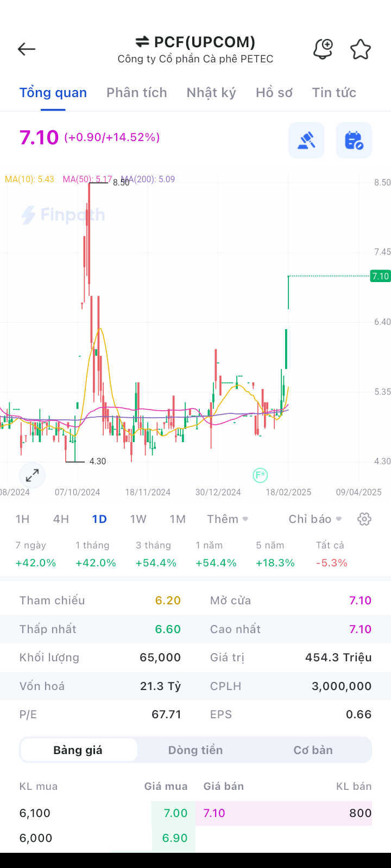Tap the 4.30 low marker on chart
Image resolution: width=391 pixels, height=868 pixels.
click(x=98, y=462)
